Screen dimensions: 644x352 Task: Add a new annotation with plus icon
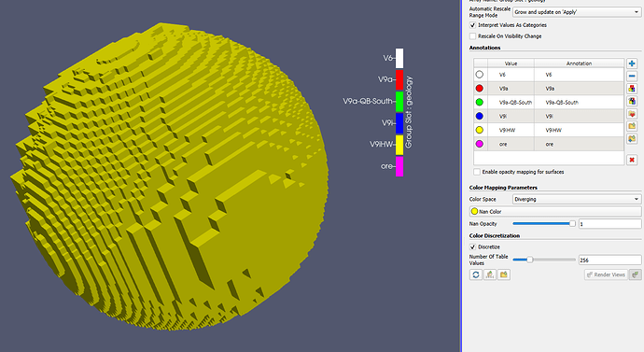click(x=632, y=63)
